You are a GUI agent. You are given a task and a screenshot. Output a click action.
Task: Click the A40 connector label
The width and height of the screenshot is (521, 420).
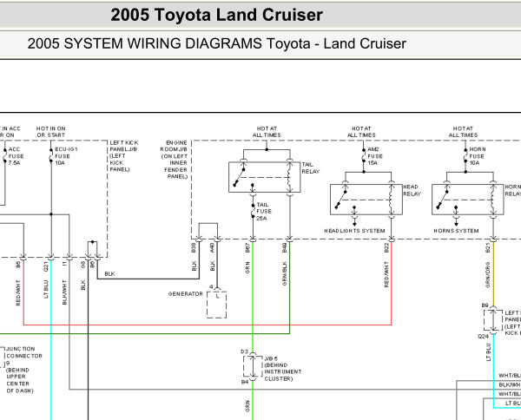(x=213, y=247)
